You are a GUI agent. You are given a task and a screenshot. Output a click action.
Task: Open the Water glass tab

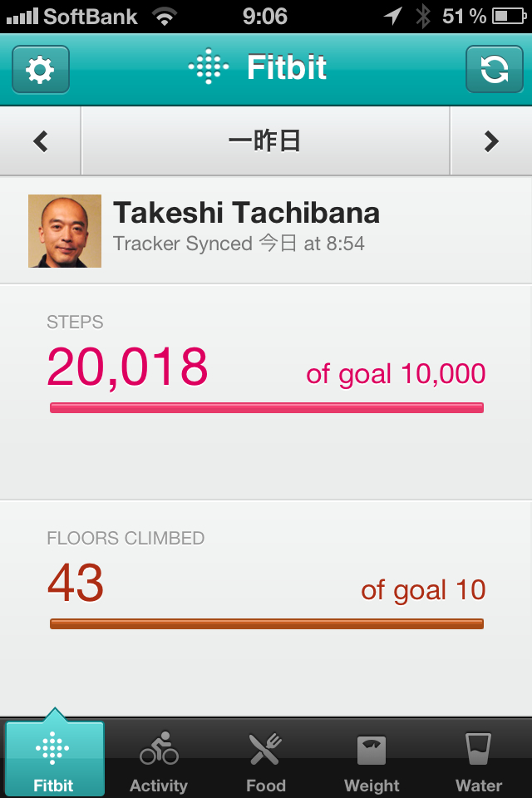point(479,760)
